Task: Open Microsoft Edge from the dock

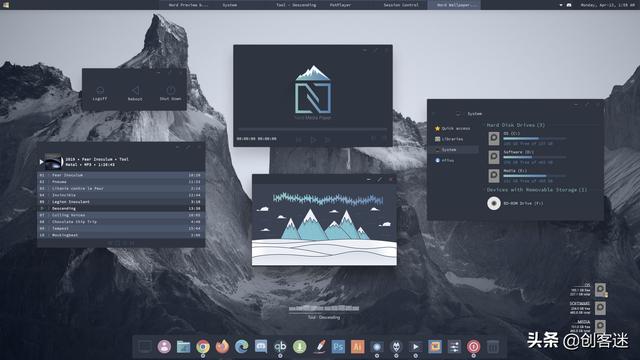Action: [x=242, y=347]
